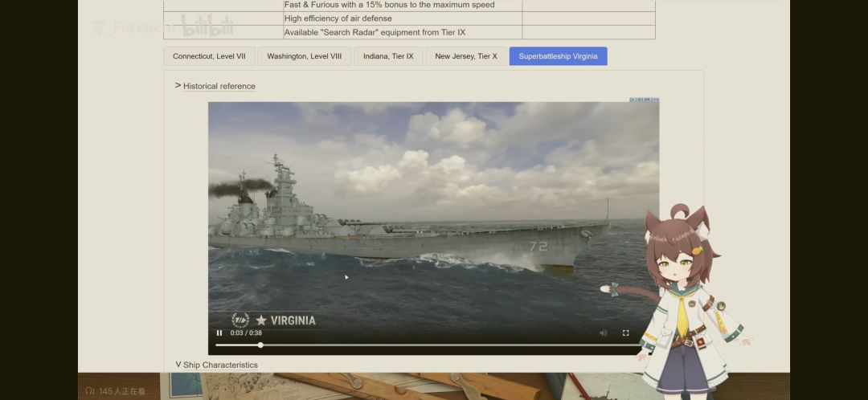Click the star icon before VIRGINIA title
868x400 pixels.
(x=261, y=320)
